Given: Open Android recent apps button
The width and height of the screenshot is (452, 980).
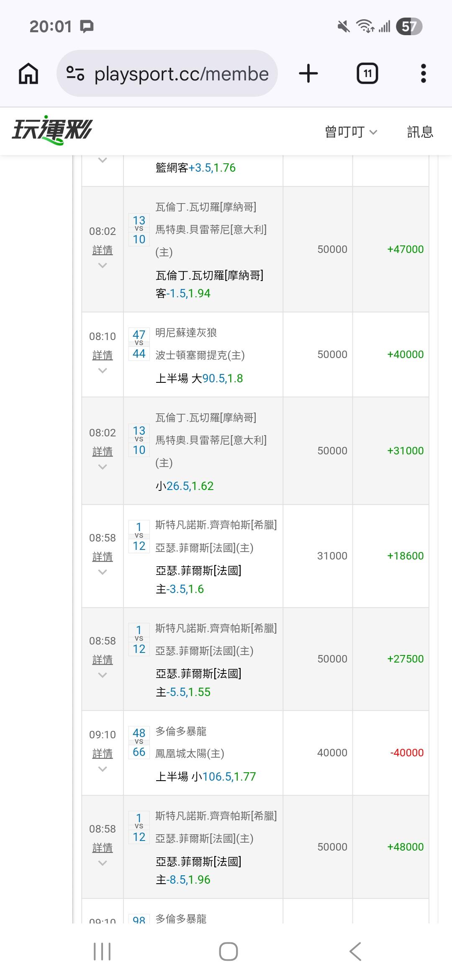Looking at the screenshot, I should click(x=102, y=951).
